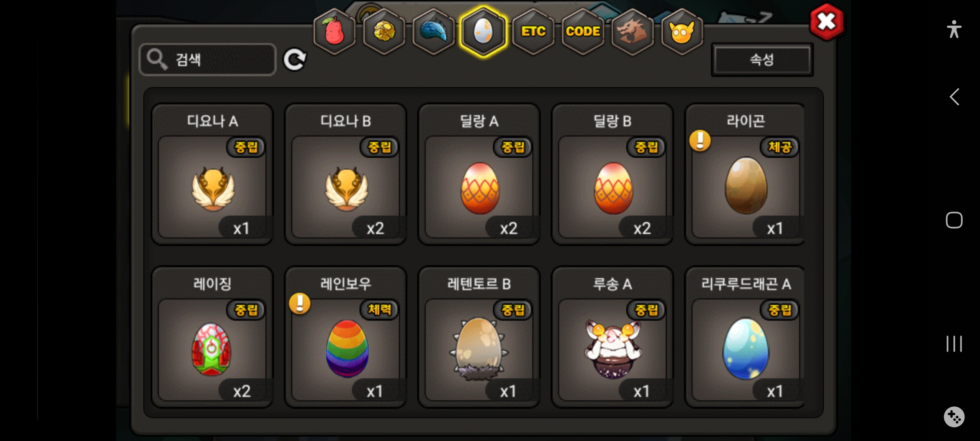This screenshot has width=980, height=441.
Task: Open the gold nugget category tab
Action: pos(384,31)
